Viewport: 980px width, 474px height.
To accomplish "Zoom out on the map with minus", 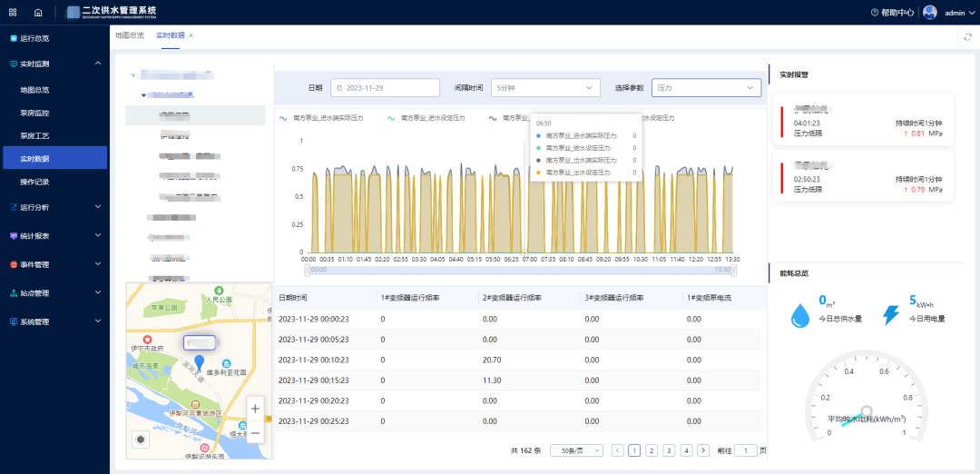I will coord(255,433).
